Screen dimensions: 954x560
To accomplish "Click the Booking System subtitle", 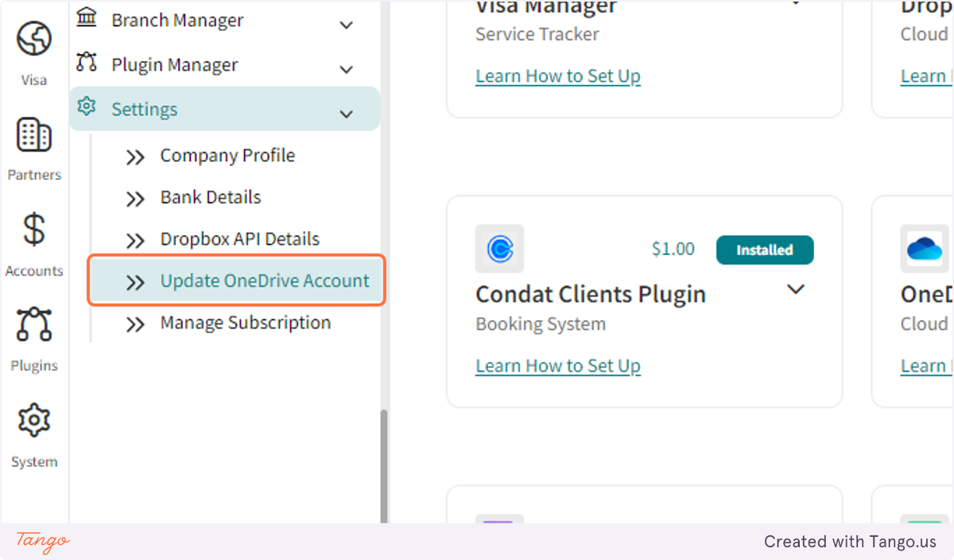I will 541,324.
